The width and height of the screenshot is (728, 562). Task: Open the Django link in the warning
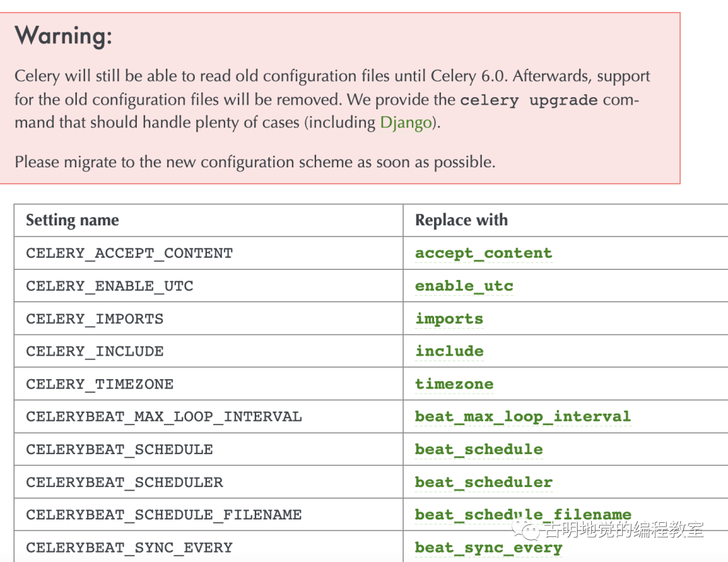click(405, 123)
